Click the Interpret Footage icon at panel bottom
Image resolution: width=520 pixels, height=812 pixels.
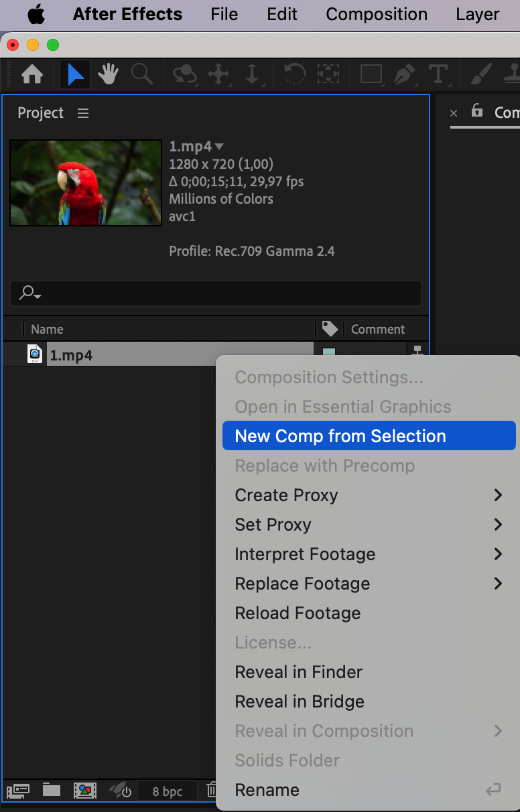coord(18,791)
